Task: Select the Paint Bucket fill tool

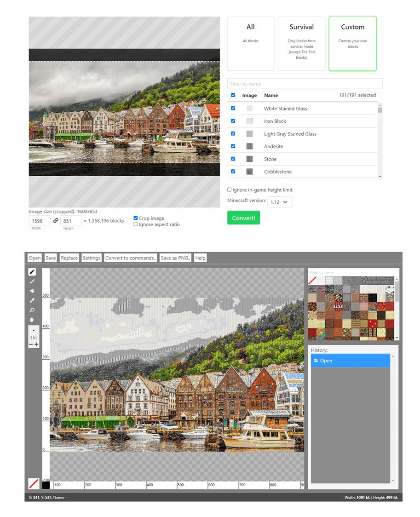Action: (x=32, y=291)
